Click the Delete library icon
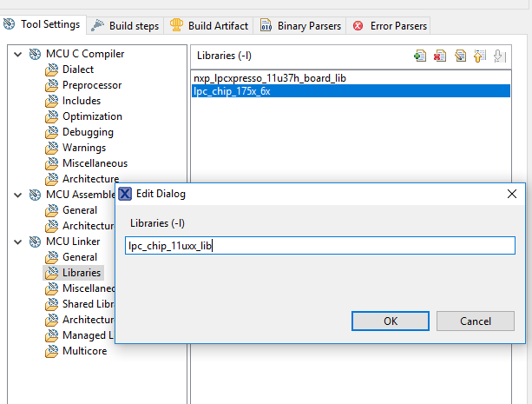This screenshot has width=532, height=404. click(x=440, y=56)
